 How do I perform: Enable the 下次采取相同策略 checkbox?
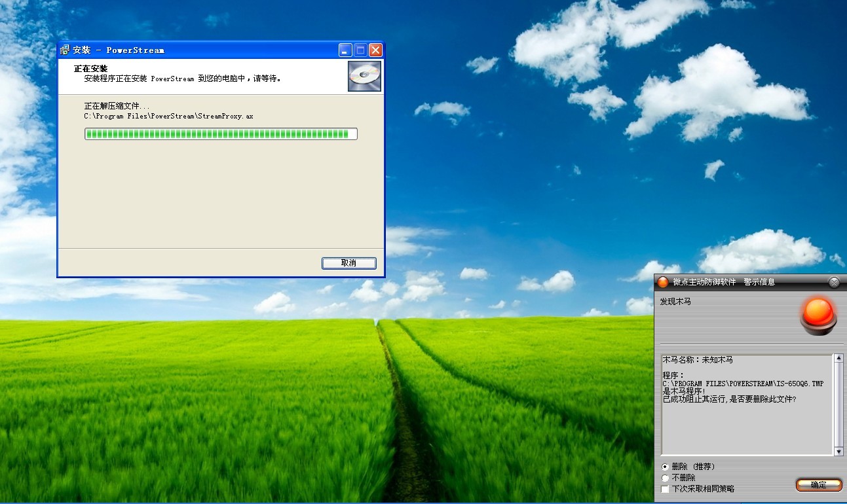coord(666,489)
